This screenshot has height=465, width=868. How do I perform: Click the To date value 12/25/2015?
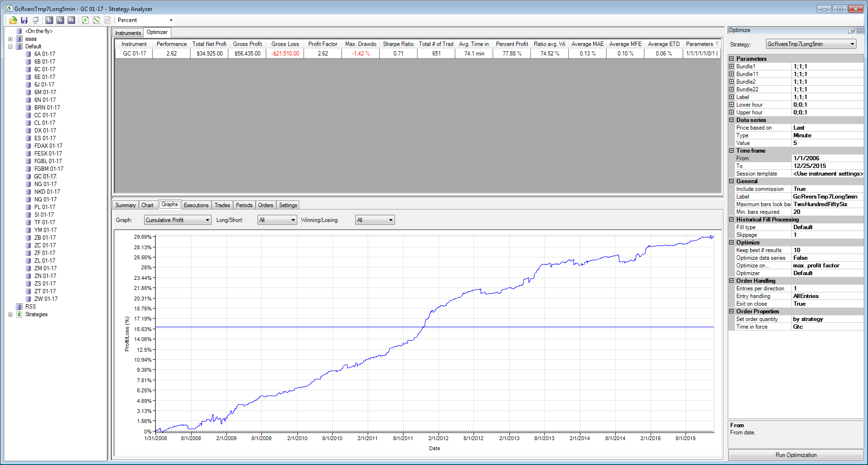828,166
